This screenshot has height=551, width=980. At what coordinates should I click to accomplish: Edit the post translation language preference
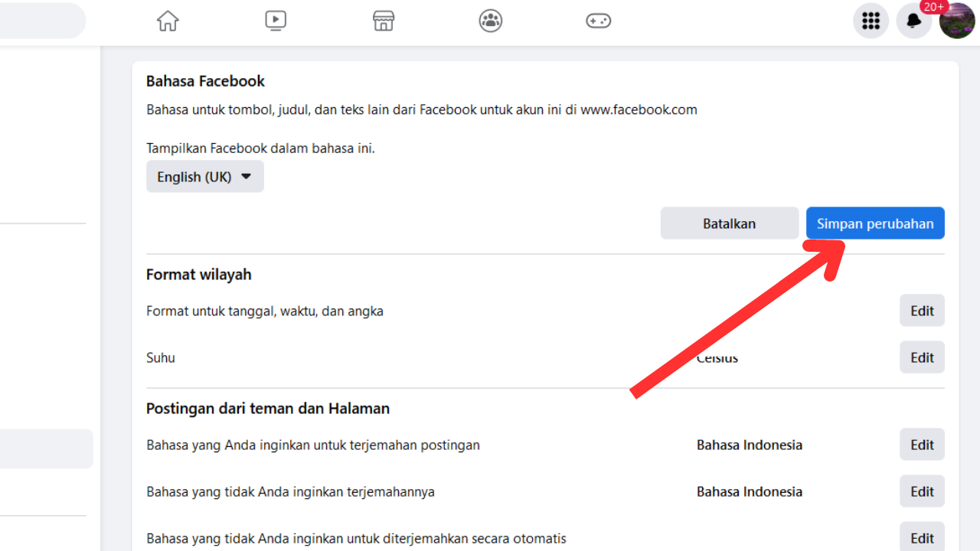(x=922, y=445)
